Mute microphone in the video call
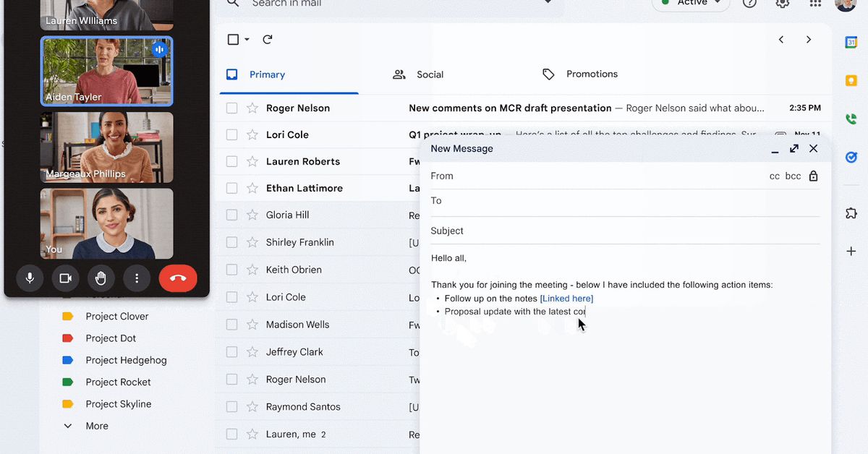 tap(30, 278)
